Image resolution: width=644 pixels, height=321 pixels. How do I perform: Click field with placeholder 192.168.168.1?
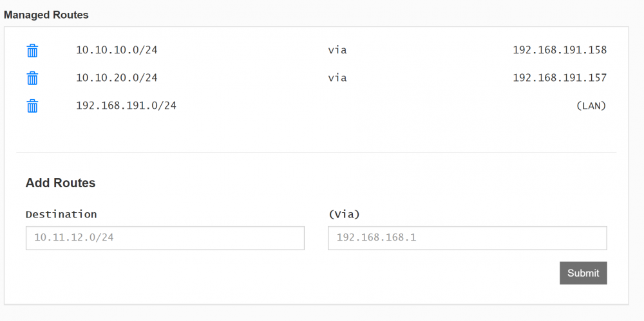[x=468, y=237]
